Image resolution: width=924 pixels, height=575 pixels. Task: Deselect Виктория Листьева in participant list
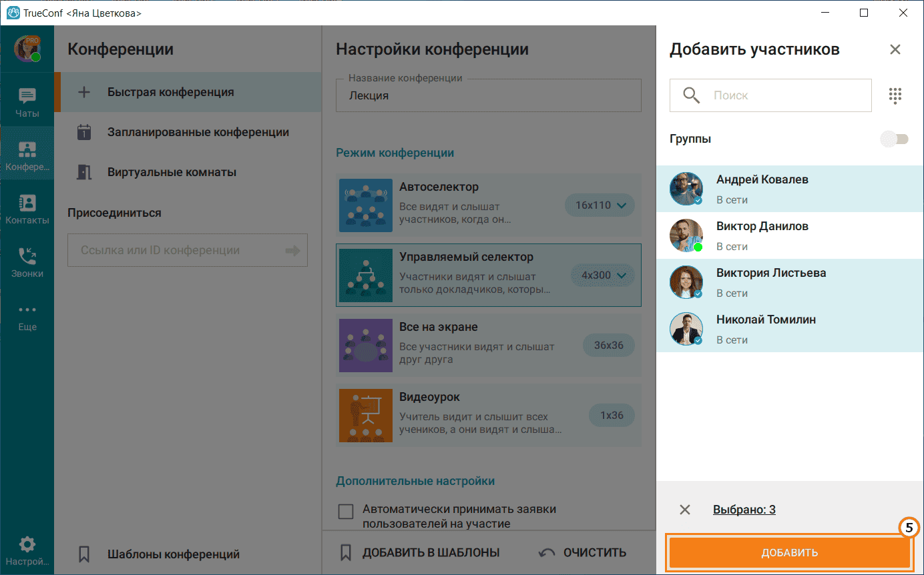pos(790,282)
